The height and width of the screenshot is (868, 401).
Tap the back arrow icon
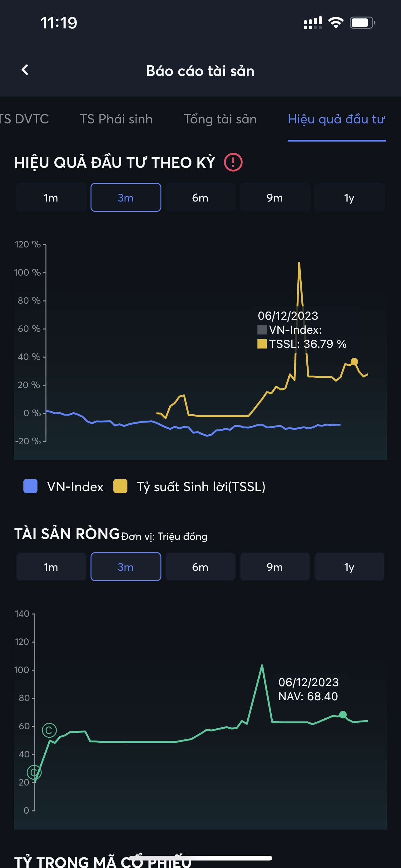pyautogui.click(x=25, y=70)
